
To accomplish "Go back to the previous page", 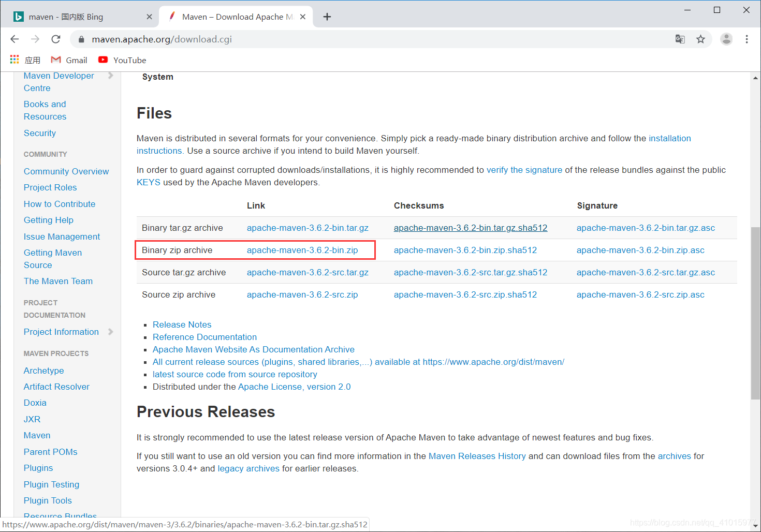I will (x=14, y=39).
